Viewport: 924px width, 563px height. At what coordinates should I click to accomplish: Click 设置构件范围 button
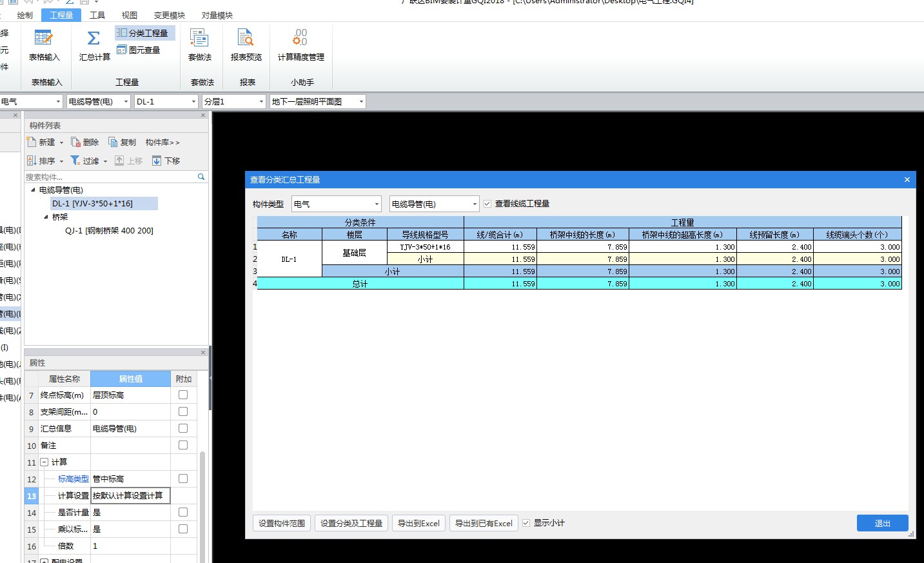click(282, 523)
